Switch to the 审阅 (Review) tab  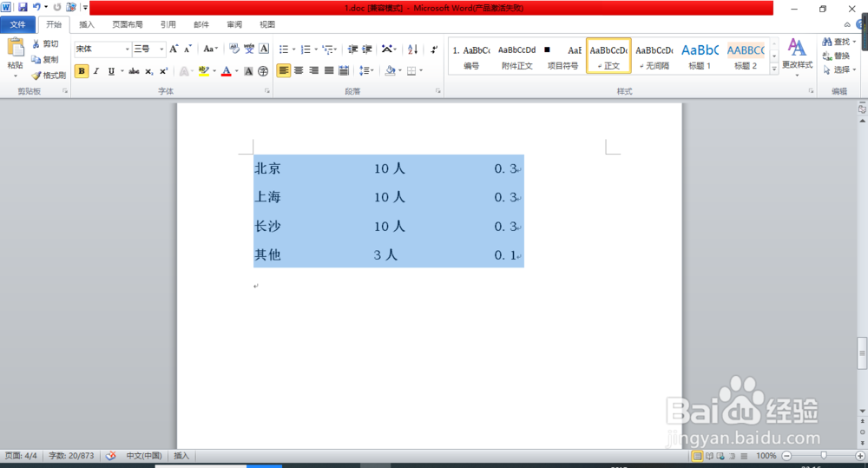click(234, 24)
